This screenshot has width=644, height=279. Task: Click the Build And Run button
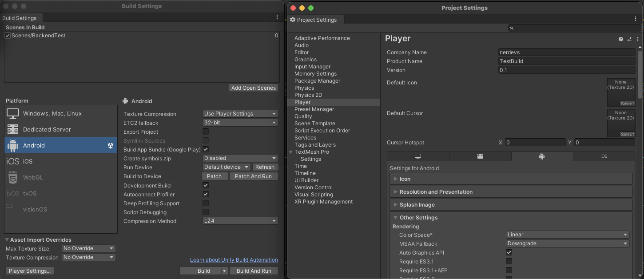point(254,271)
